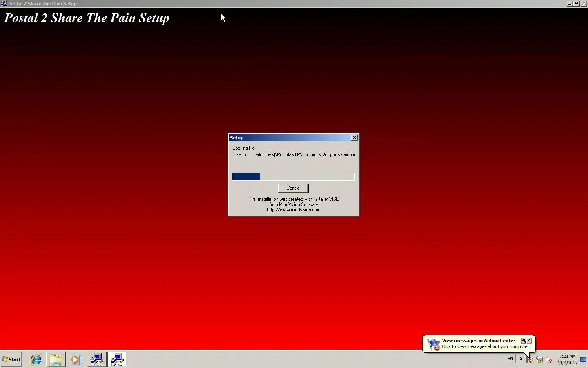
Task: Open 'View messages in Action Center' balloon
Action: (x=479, y=341)
